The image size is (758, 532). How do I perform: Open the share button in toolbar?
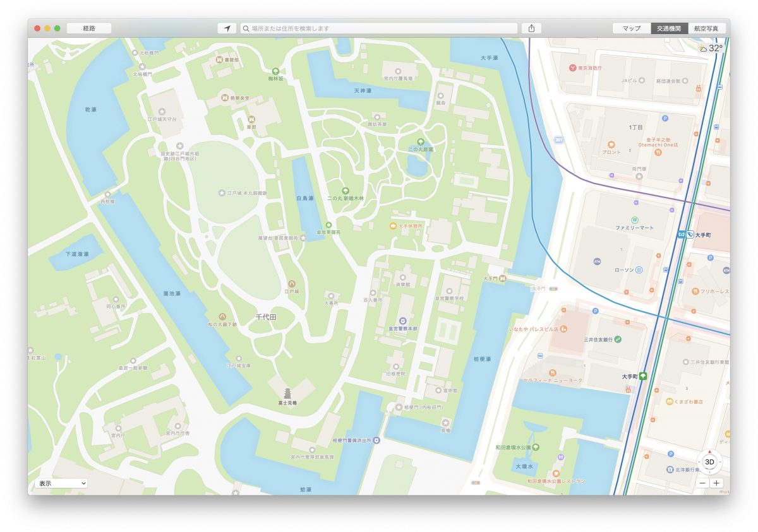pos(531,28)
